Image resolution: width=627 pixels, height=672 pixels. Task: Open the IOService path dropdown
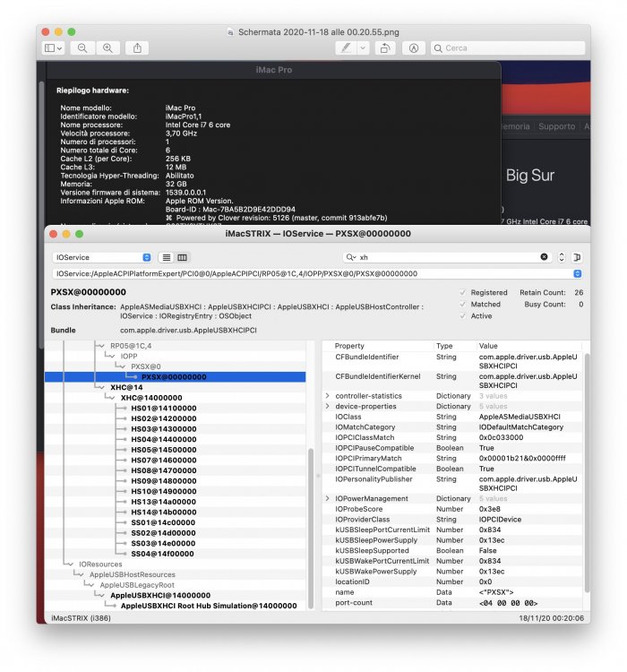click(577, 273)
